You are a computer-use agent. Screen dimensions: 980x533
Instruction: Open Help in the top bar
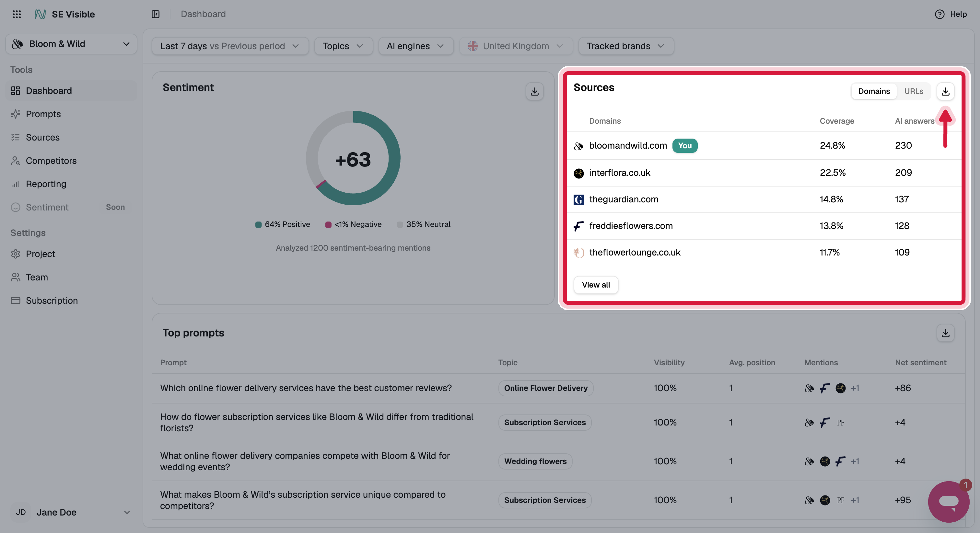point(951,14)
